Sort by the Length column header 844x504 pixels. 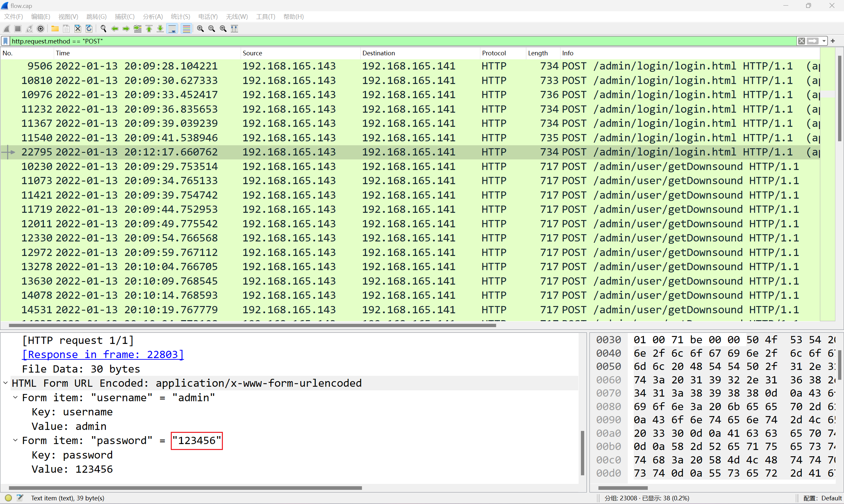(542, 53)
